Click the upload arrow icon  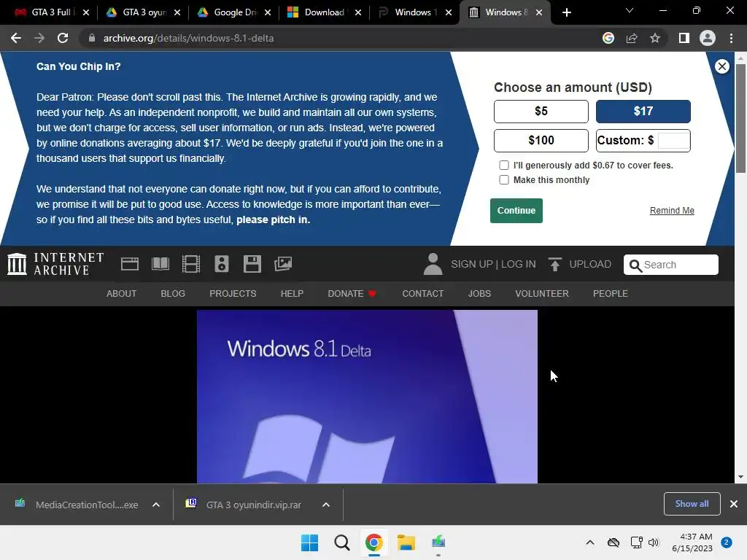click(554, 264)
